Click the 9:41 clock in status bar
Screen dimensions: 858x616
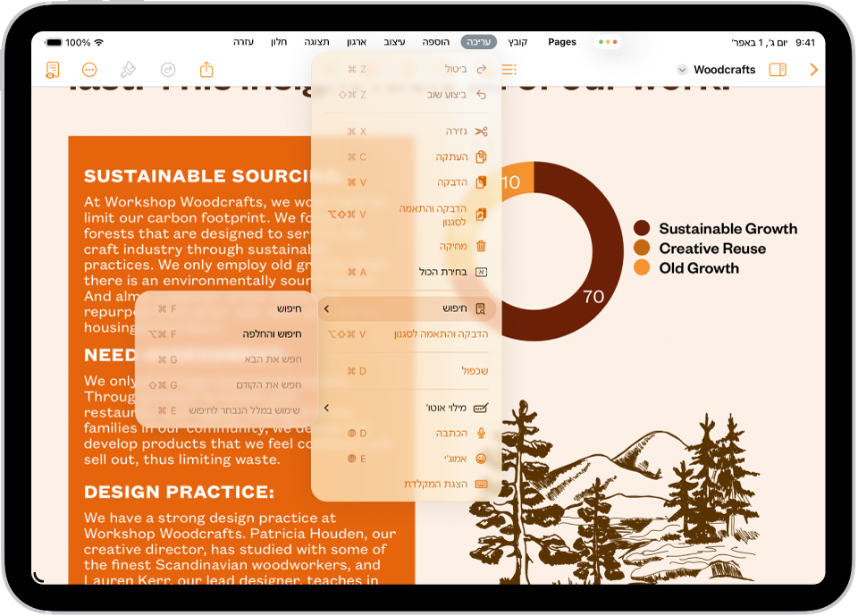(x=805, y=42)
